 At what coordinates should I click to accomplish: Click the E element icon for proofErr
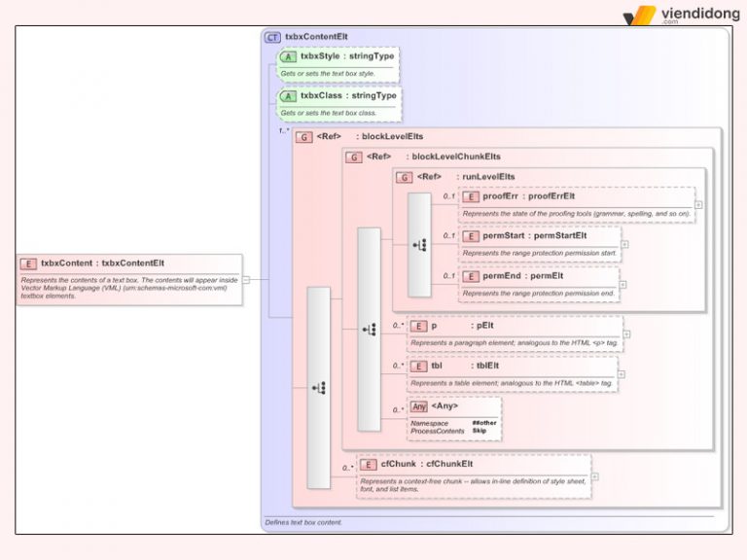471,196
